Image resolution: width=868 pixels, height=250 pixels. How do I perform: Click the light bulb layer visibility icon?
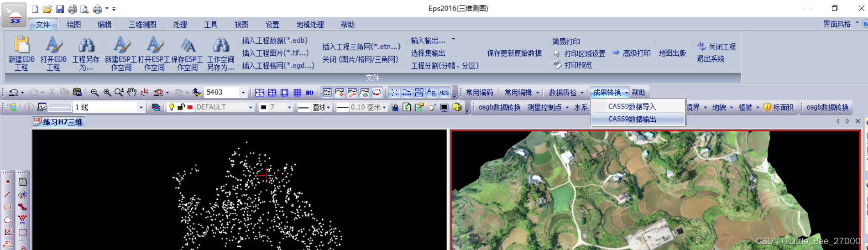[172, 107]
